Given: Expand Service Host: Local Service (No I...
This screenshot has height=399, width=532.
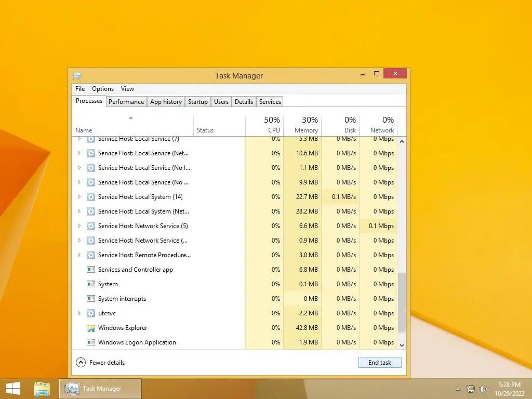Looking at the screenshot, I should [x=79, y=168].
